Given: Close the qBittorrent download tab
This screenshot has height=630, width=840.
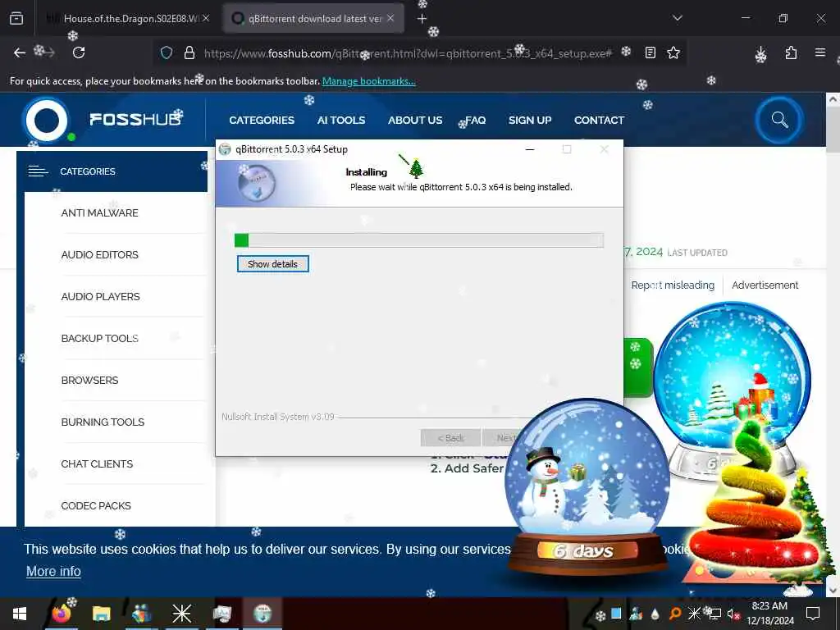Looking at the screenshot, I should coord(390,18).
